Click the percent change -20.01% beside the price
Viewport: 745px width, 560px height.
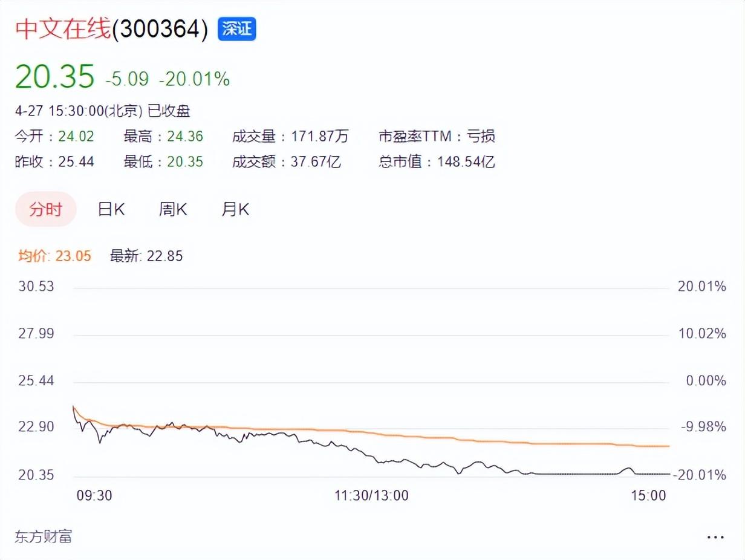(x=194, y=79)
